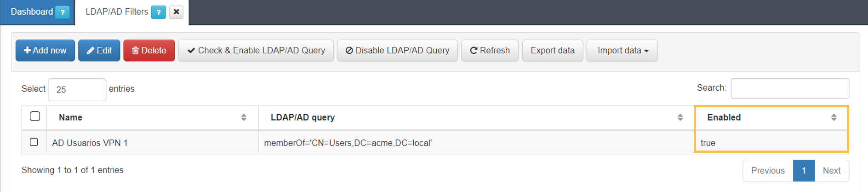Click the Edit pencil button
This screenshot has width=868, height=192.
pos(99,51)
